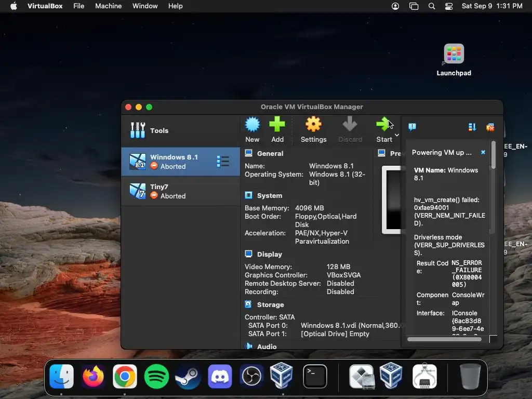532x399 pixels.
Task: Toggle notification sort order icon
Action: pos(472,127)
